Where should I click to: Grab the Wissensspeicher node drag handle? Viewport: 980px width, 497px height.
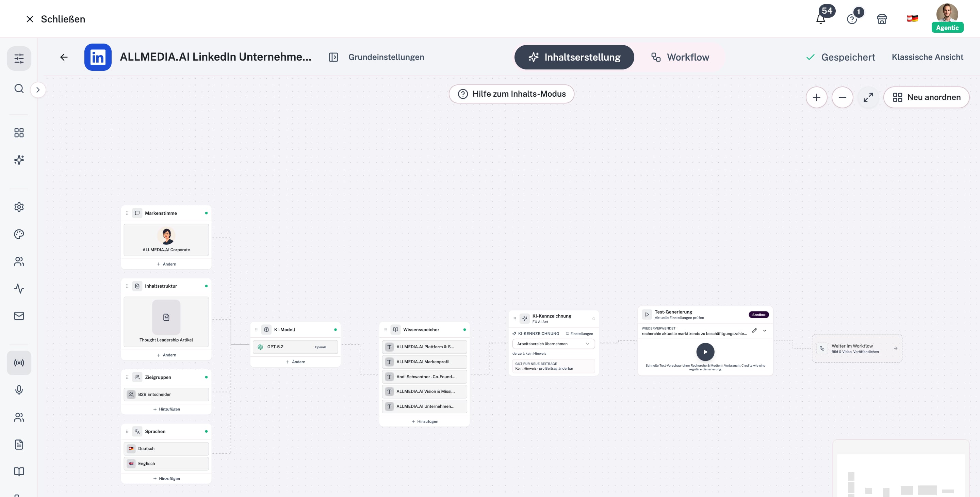[386, 330]
